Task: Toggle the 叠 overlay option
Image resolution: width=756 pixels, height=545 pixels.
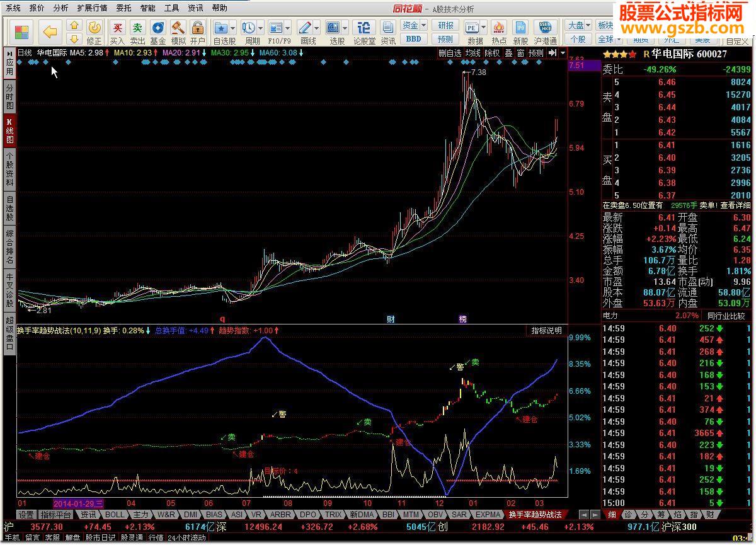Action: pos(508,53)
